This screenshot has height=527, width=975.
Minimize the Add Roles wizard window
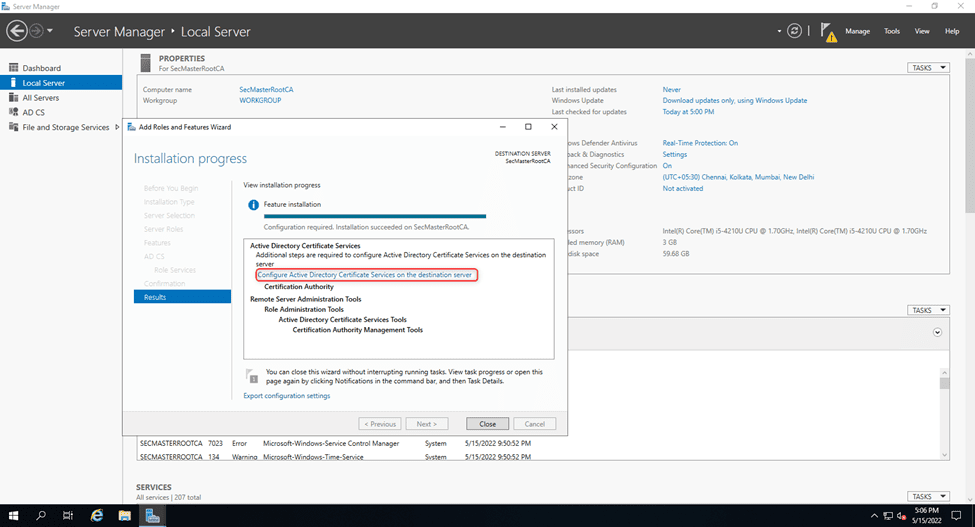pyautogui.click(x=502, y=127)
